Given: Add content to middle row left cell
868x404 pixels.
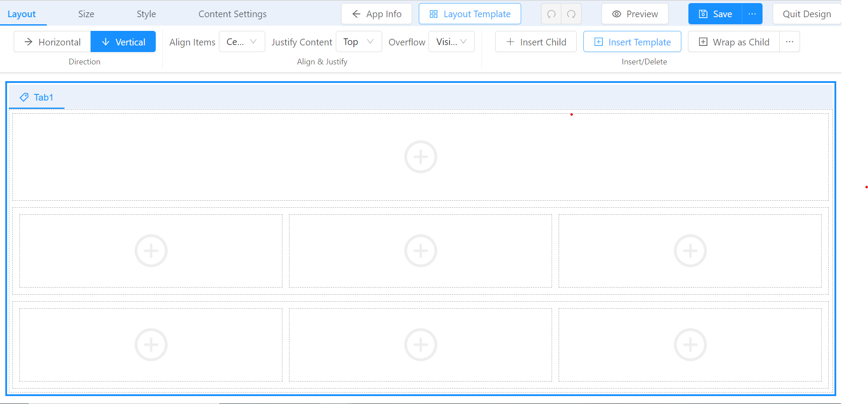Looking at the screenshot, I should click(x=151, y=251).
